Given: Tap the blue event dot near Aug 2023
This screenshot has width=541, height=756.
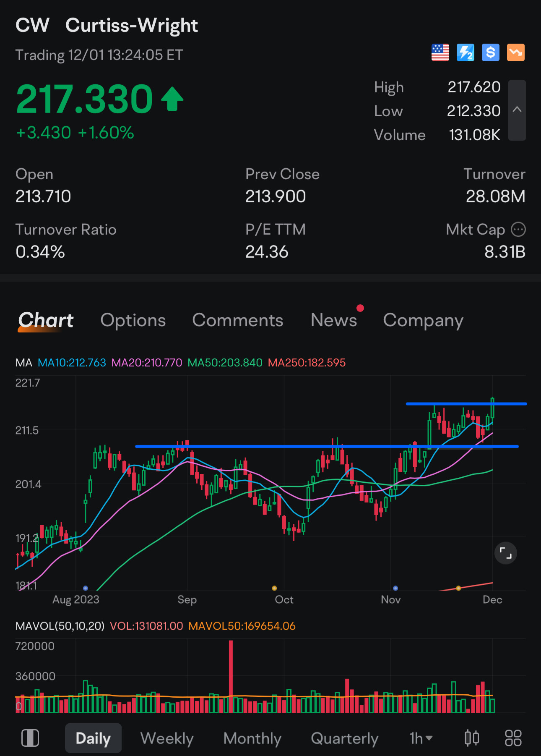Looking at the screenshot, I should point(86,588).
